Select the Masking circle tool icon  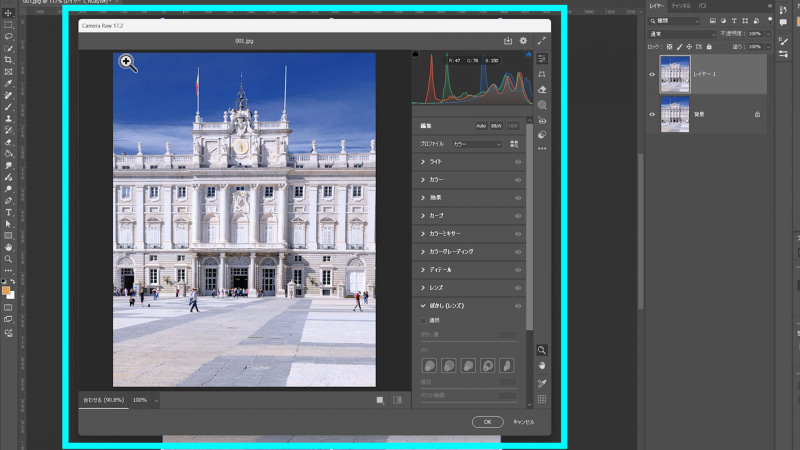pyautogui.click(x=542, y=105)
